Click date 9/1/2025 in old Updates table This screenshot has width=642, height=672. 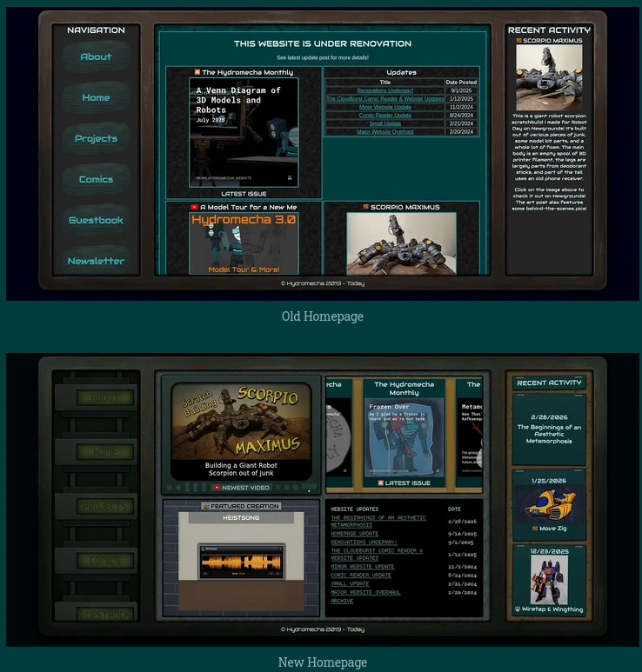point(461,90)
